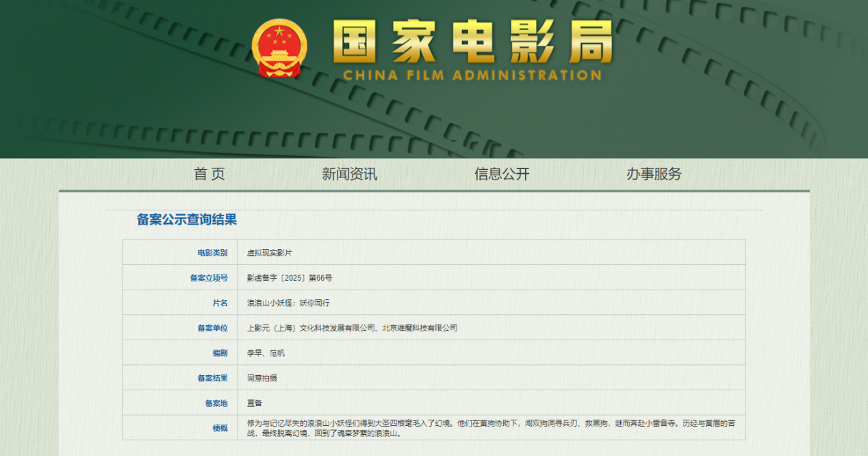The width and height of the screenshot is (868, 456).
Task: Select the 办事服务 navigation item
Action: pyautogui.click(x=654, y=174)
